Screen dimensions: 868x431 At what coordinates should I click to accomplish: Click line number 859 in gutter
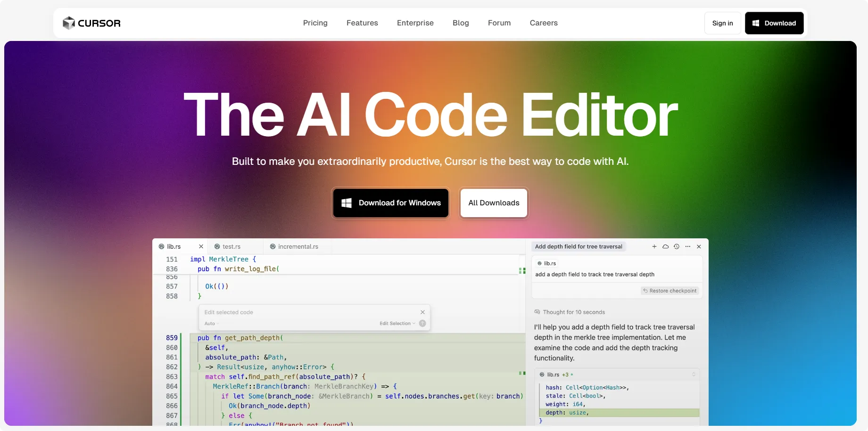[x=172, y=338]
